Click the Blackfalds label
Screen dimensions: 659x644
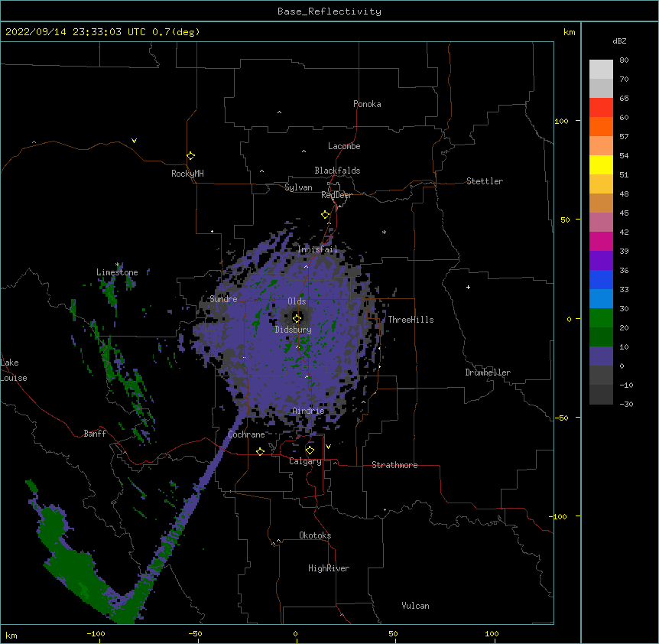point(337,171)
